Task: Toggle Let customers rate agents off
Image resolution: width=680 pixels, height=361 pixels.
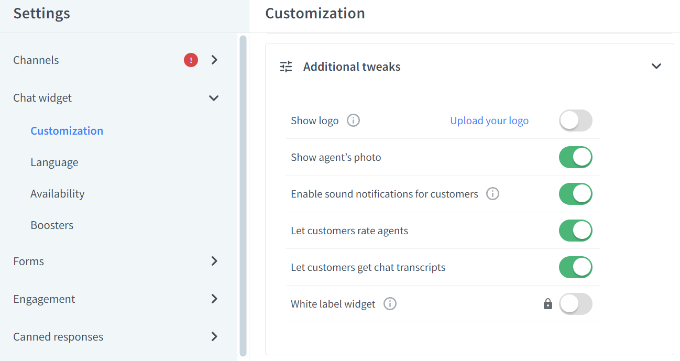Action: coord(575,230)
